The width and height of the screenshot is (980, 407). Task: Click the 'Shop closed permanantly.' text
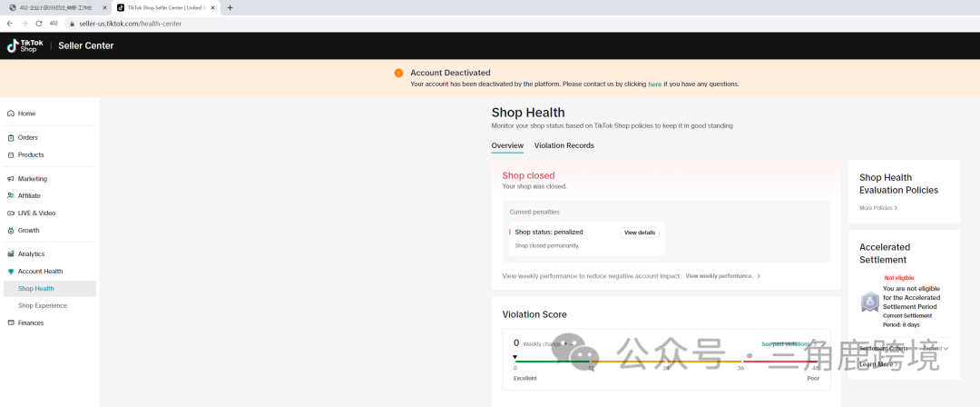pyautogui.click(x=547, y=245)
